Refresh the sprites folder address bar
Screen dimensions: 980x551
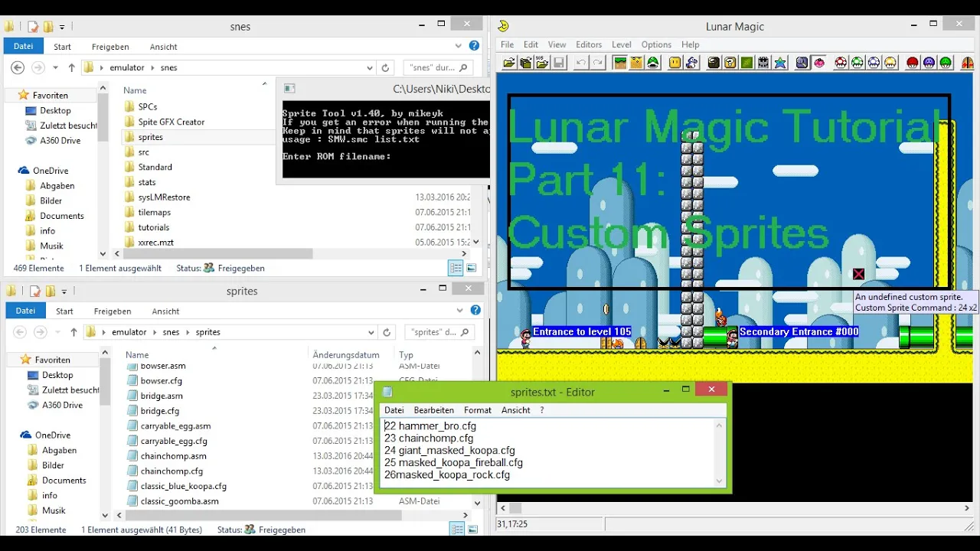[387, 332]
